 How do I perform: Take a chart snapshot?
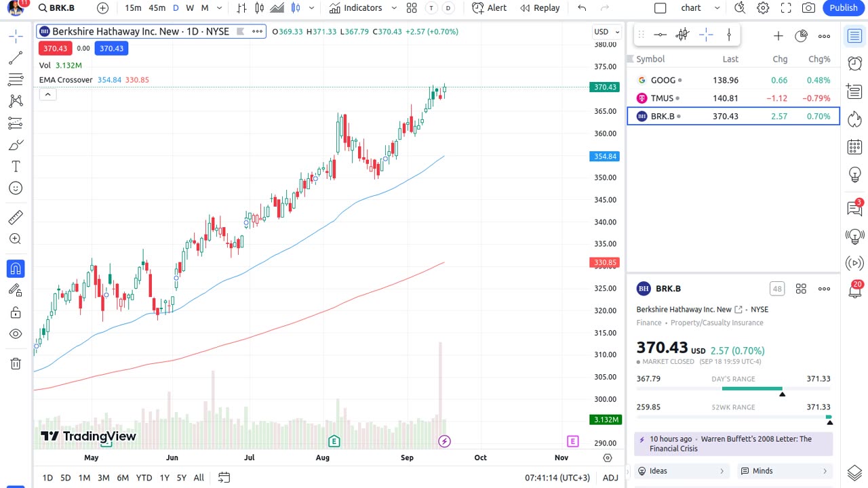tap(808, 8)
